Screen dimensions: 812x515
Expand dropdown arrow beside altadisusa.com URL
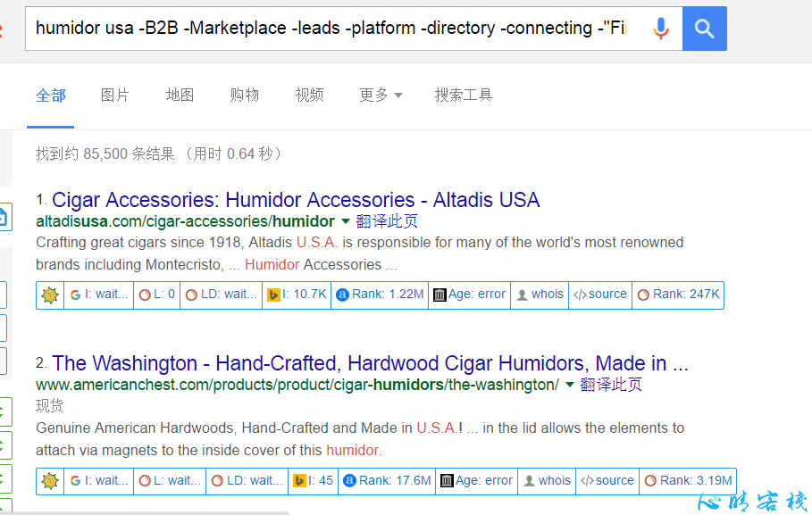pyautogui.click(x=346, y=221)
